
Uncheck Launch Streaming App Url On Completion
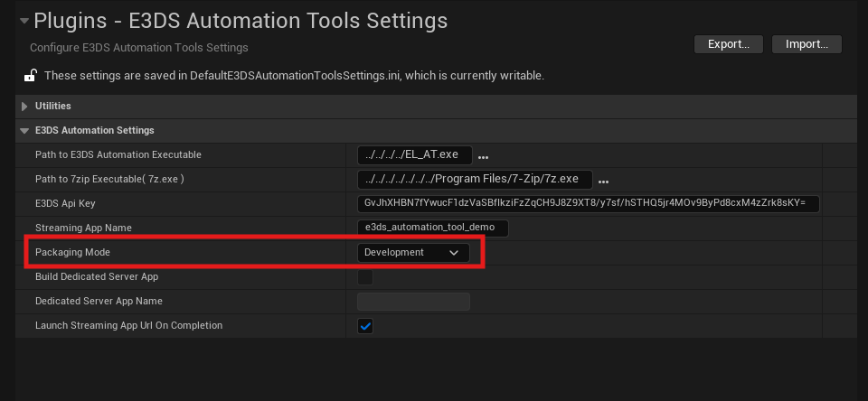365,326
